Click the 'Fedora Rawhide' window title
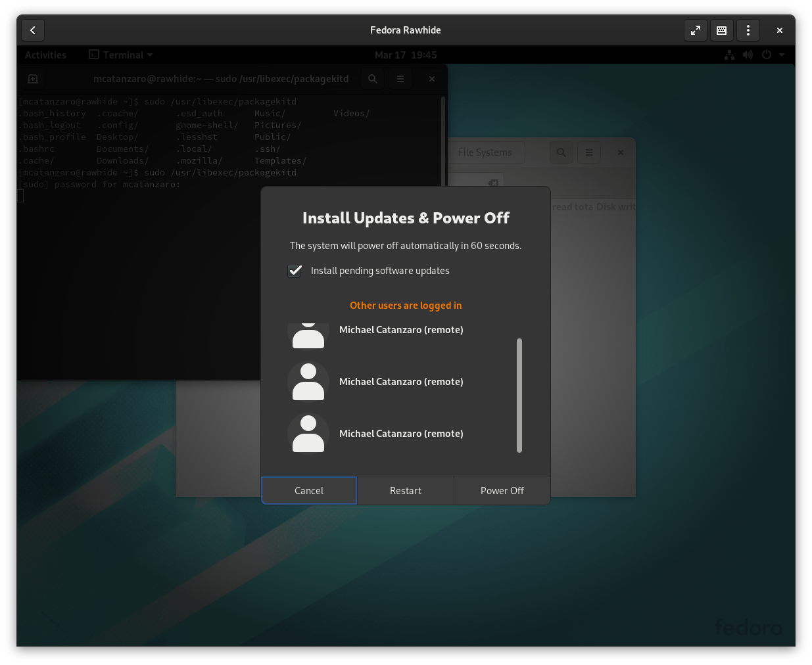 (x=406, y=30)
